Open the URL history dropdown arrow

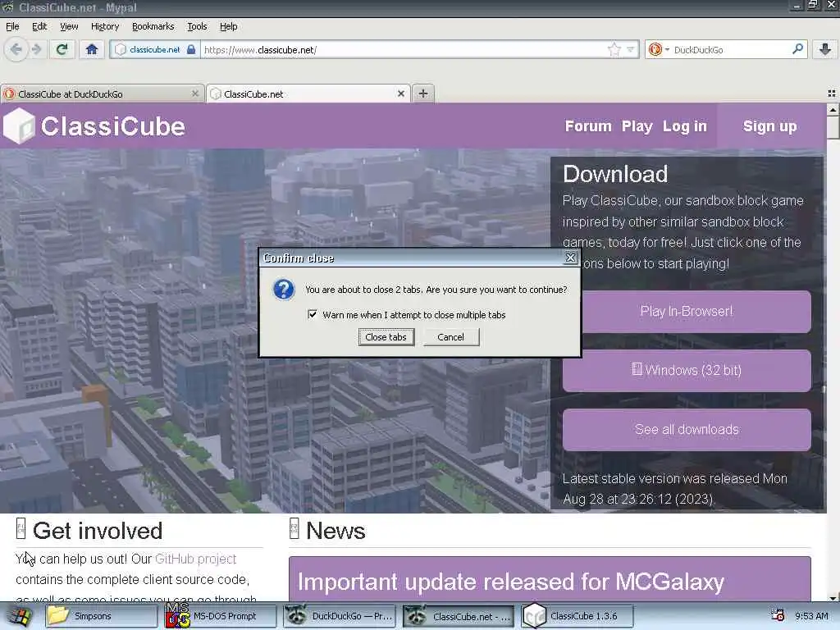(x=631, y=50)
